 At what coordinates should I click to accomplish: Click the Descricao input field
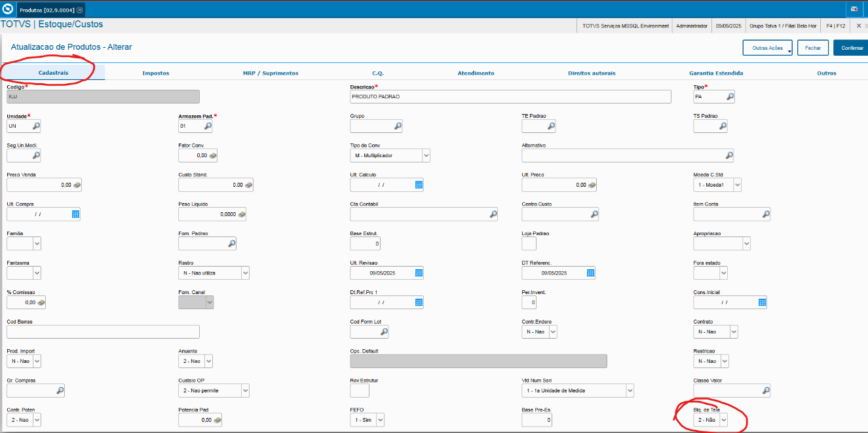click(x=511, y=97)
